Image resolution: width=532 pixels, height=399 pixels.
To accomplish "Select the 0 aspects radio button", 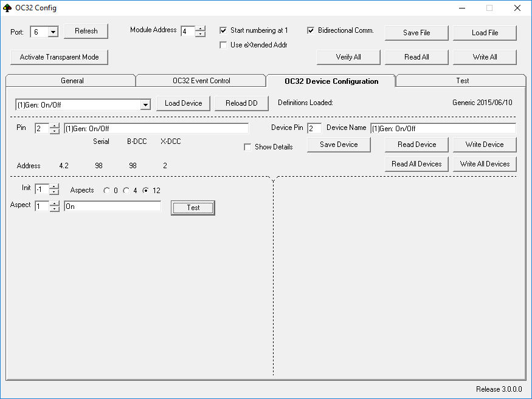I will tap(107, 191).
